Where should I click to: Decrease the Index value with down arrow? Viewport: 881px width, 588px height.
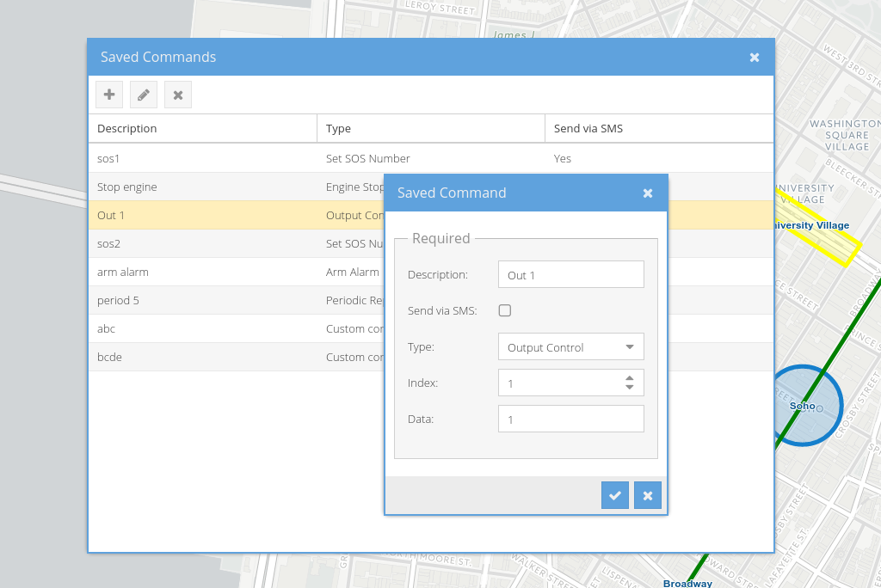click(x=630, y=388)
